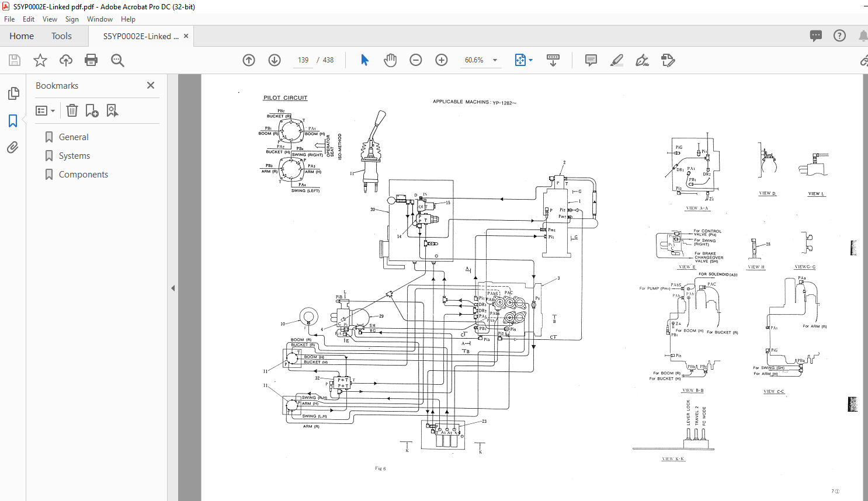The width and height of the screenshot is (868, 501).
Task: Click the page number input field
Action: point(303,60)
